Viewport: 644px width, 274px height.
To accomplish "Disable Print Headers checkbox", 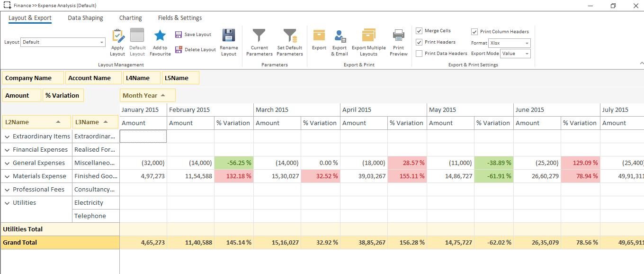I will tap(419, 42).
